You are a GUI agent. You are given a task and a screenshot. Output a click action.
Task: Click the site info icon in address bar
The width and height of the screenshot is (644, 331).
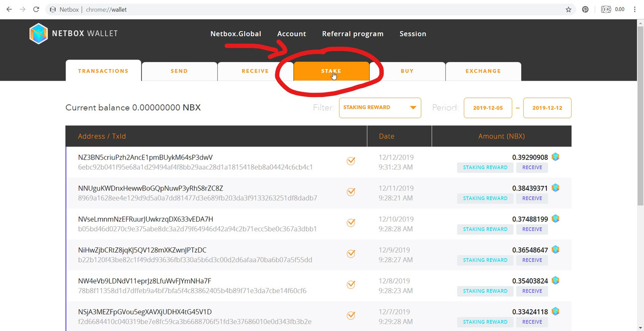pos(53,10)
